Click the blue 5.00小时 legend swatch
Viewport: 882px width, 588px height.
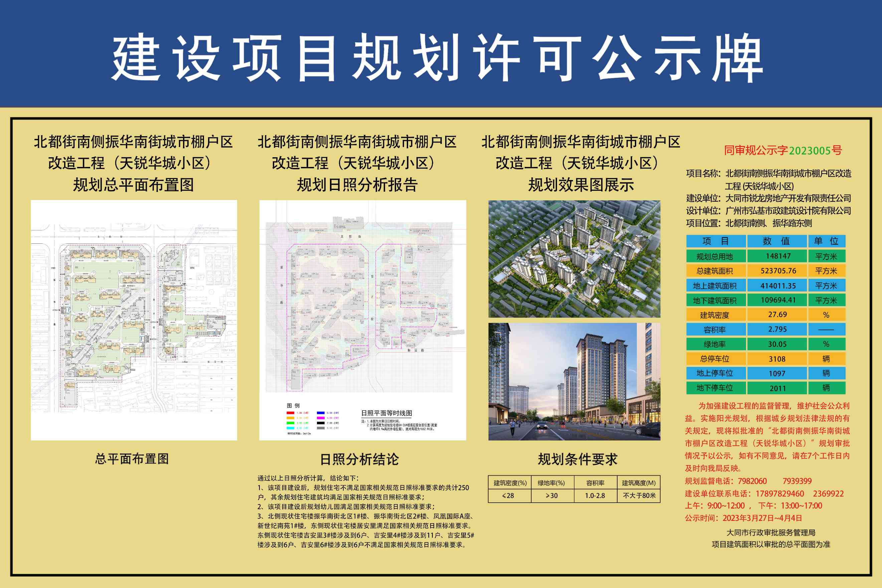(x=321, y=413)
